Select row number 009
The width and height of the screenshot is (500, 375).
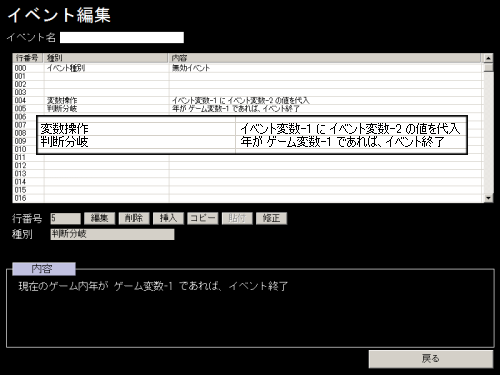pyautogui.click(x=20, y=141)
